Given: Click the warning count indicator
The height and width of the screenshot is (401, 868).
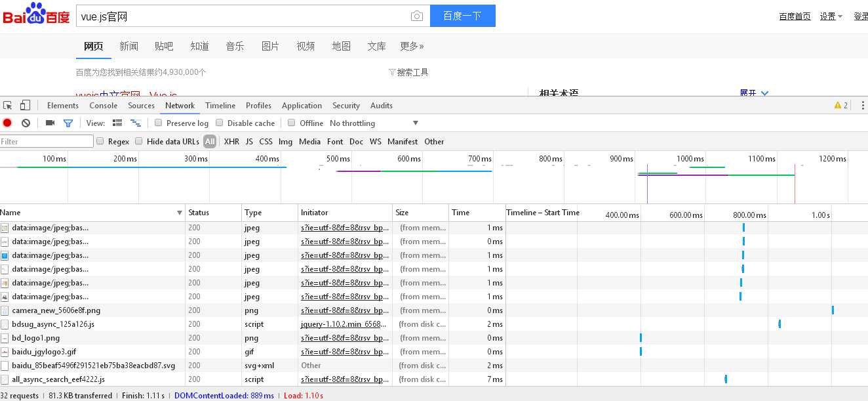Looking at the screenshot, I should pyautogui.click(x=841, y=106).
